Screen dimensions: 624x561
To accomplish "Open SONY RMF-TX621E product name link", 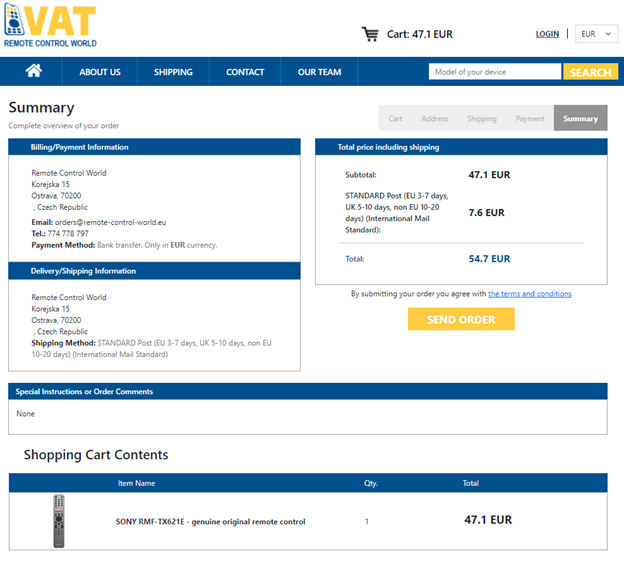I will pyautogui.click(x=210, y=521).
